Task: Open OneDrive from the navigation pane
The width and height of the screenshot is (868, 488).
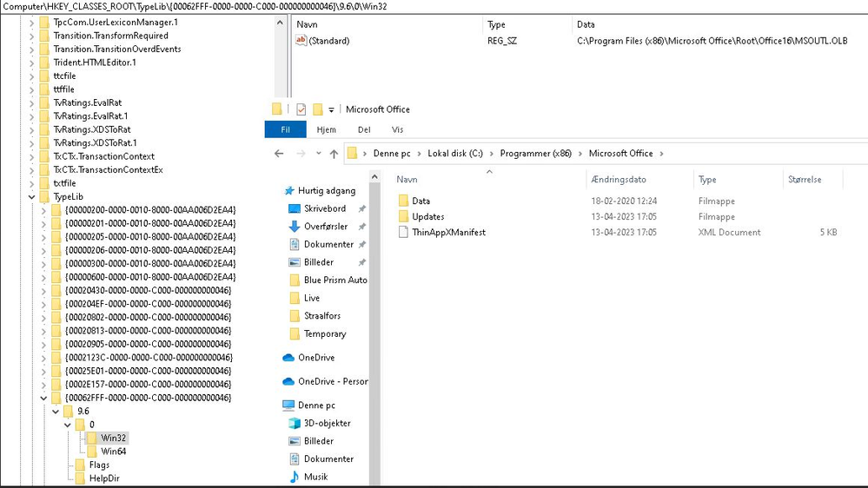Action: pyautogui.click(x=316, y=358)
